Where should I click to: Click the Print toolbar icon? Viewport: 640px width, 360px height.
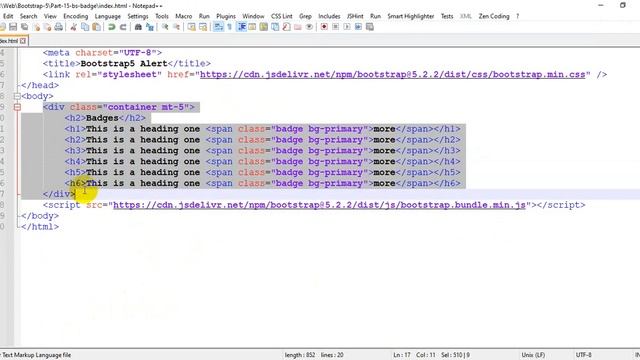tap(59, 27)
